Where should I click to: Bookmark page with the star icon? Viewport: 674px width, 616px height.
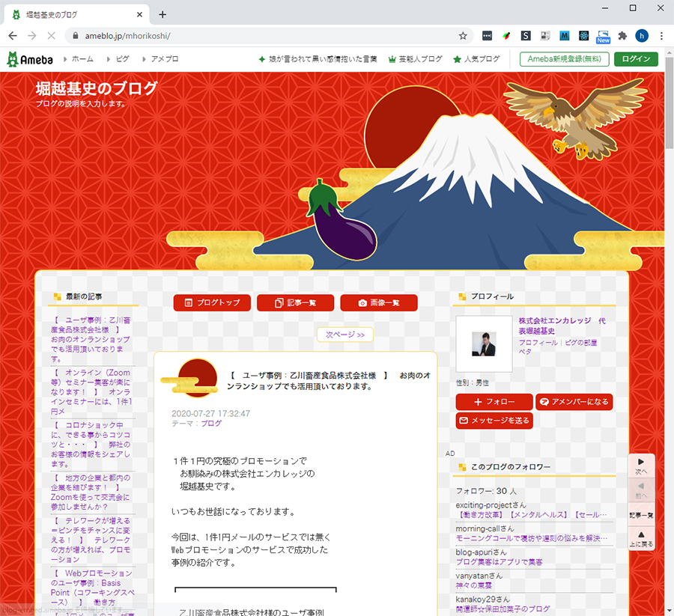point(463,36)
